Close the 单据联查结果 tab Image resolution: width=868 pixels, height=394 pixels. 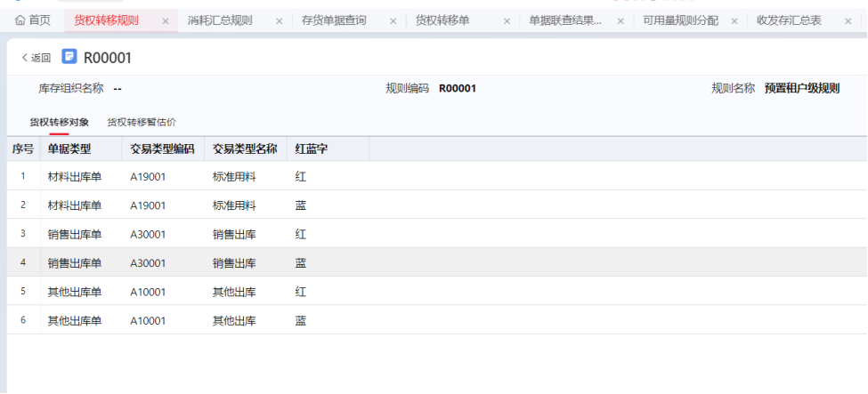coord(621,20)
